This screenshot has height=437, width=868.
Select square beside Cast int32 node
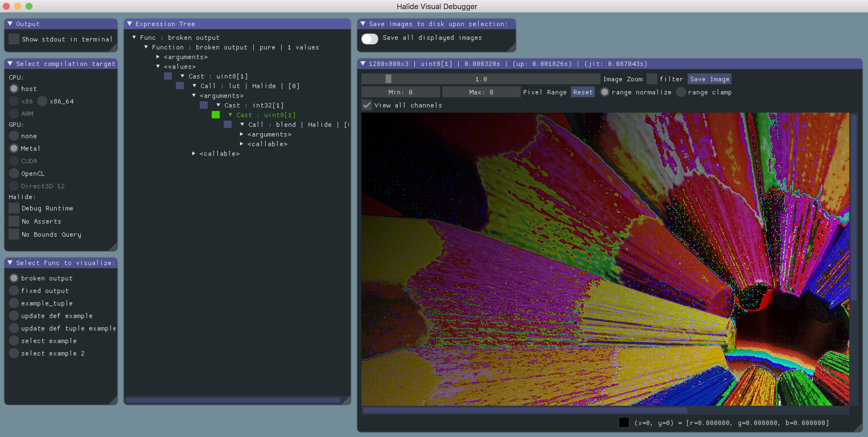point(203,105)
